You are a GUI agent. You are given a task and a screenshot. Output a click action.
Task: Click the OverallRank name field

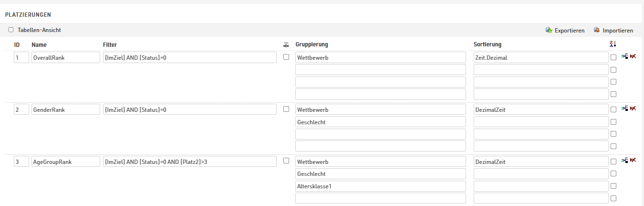click(65, 57)
